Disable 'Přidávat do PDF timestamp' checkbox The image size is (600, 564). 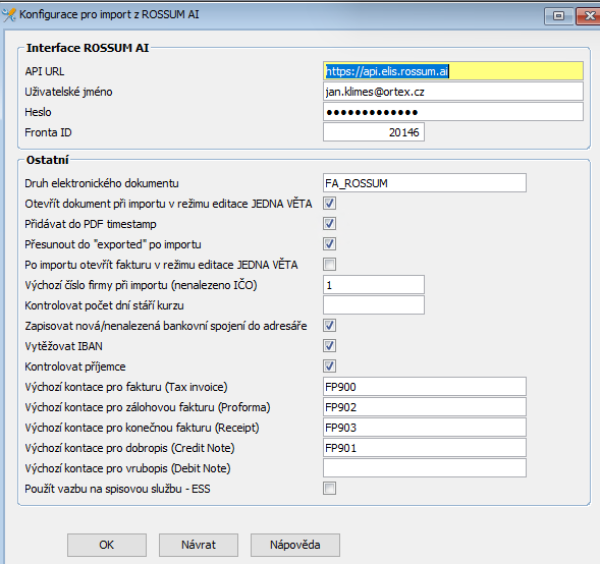tap(329, 223)
